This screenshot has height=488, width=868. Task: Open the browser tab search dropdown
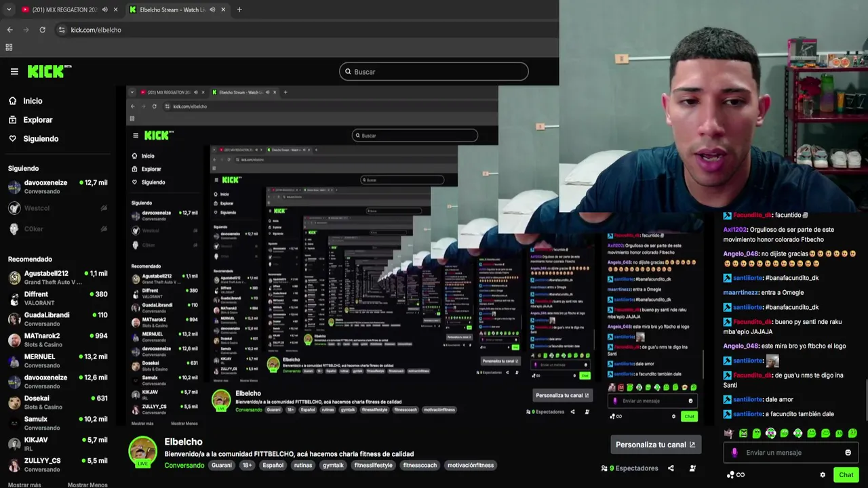pos(9,9)
